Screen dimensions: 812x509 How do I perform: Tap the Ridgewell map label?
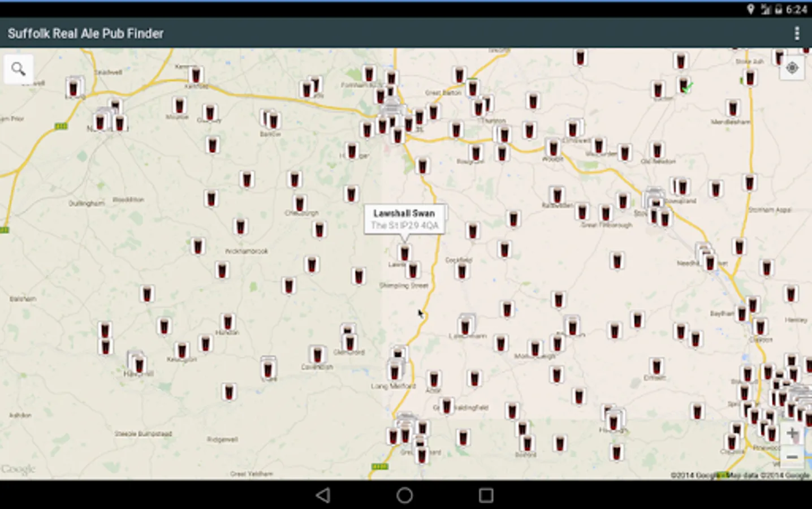pyautogui.click(x=222, y=439)
